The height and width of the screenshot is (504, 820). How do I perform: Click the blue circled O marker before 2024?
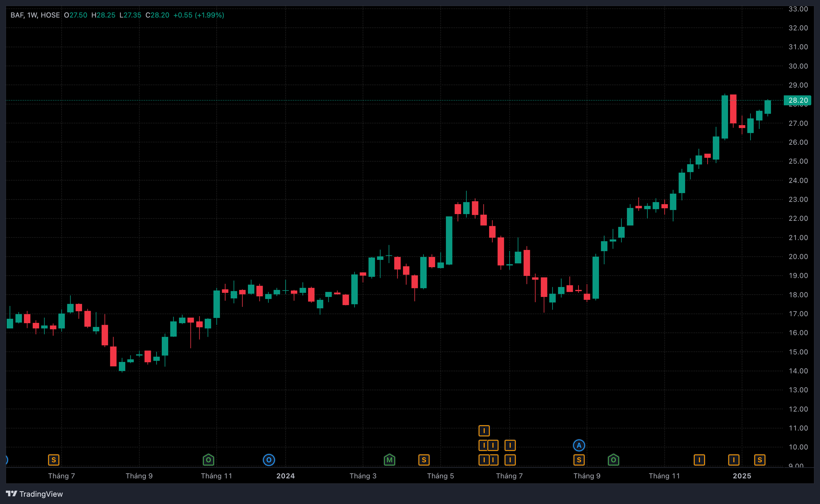click(x=269, y=460)
